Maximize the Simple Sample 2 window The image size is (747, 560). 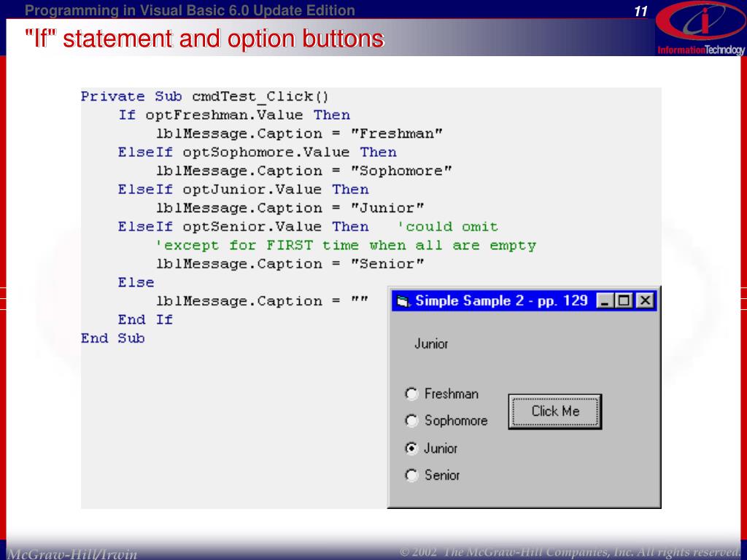tap(623, 300)
